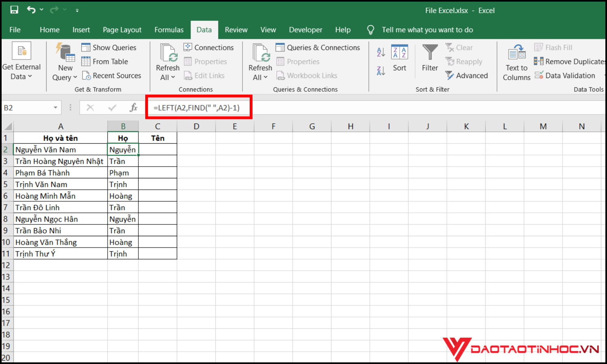Select the Sort A to Z icon
The width and height of the screenshot is (607, 364).
pos(380,52)
